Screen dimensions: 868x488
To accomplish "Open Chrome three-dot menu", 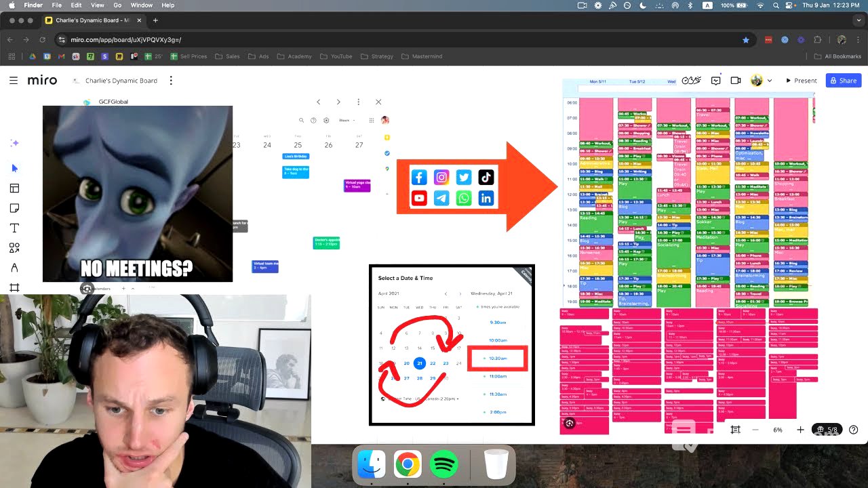I will 858,40.
